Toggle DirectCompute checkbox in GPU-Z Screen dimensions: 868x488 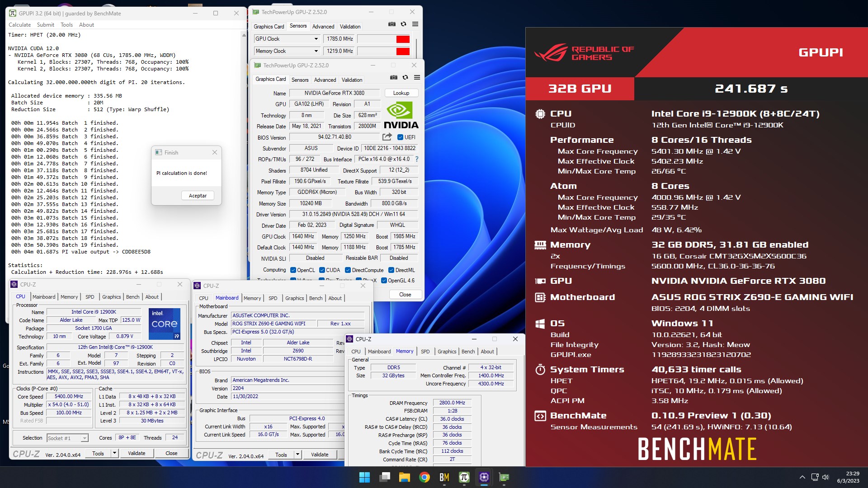pyautogui.click(x=348, y=270)
